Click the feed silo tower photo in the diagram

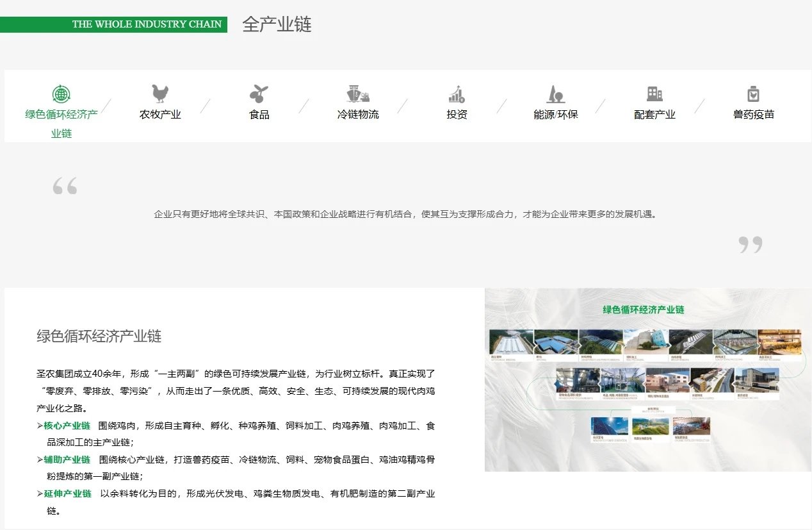646,342
